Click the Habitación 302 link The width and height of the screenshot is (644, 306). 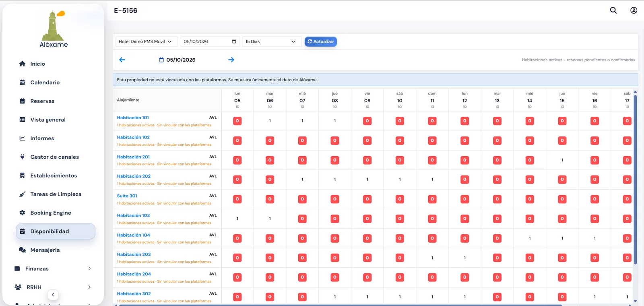tap(134, 294)
